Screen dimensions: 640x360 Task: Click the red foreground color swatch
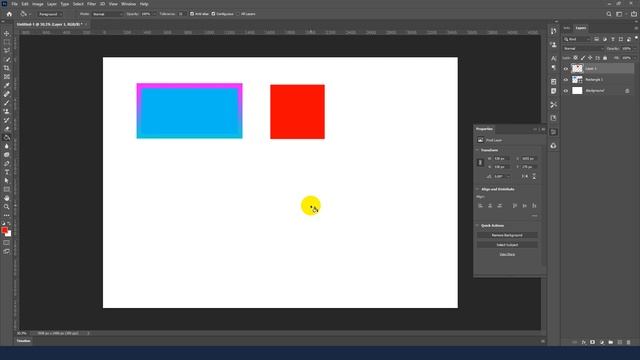tap(4, 230)
